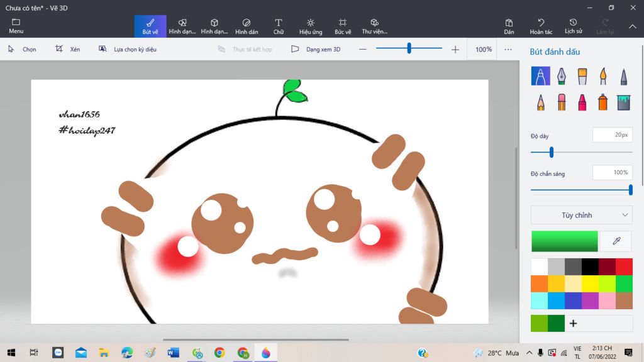The image size is (644, 362).
Task: Pick a color with the eyedropper
Action: 616,241
